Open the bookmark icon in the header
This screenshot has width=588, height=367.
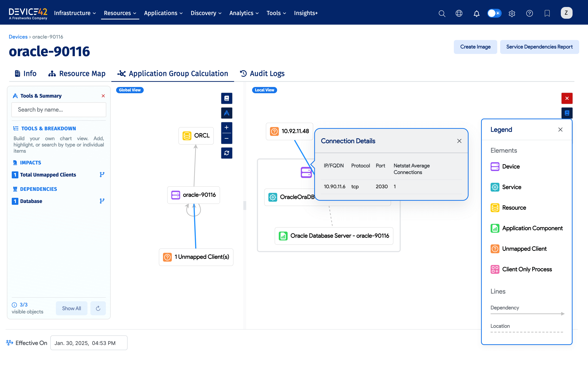tap(547, 13)
